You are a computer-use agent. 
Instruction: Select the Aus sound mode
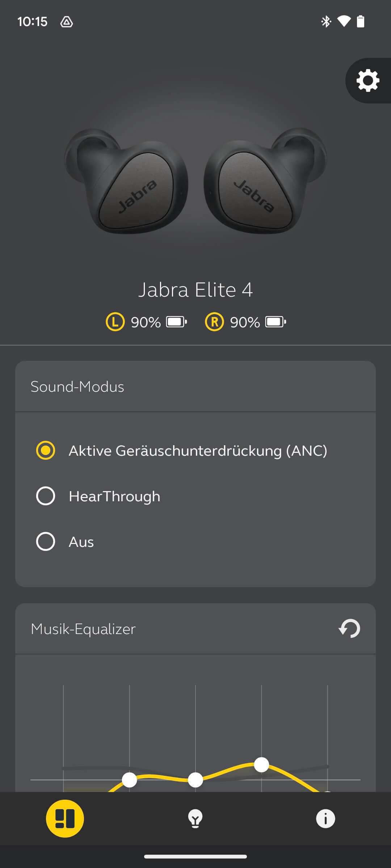tap(46, 541)
